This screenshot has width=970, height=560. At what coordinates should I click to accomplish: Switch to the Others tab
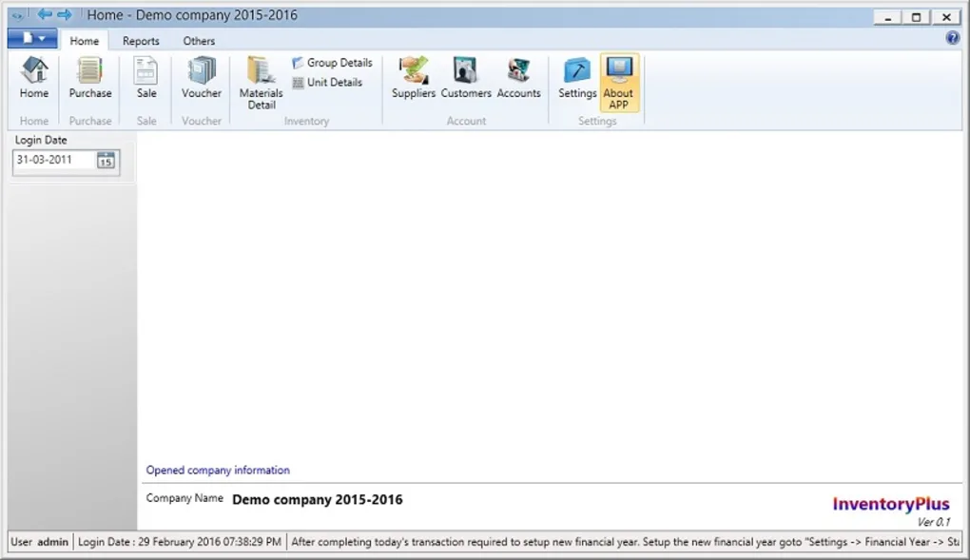pyautogui.click(x=198, y=41)
